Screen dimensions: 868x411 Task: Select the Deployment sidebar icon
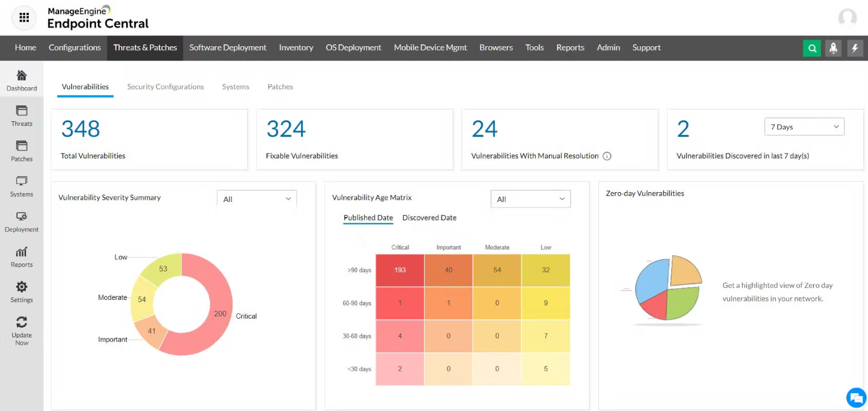22,221
